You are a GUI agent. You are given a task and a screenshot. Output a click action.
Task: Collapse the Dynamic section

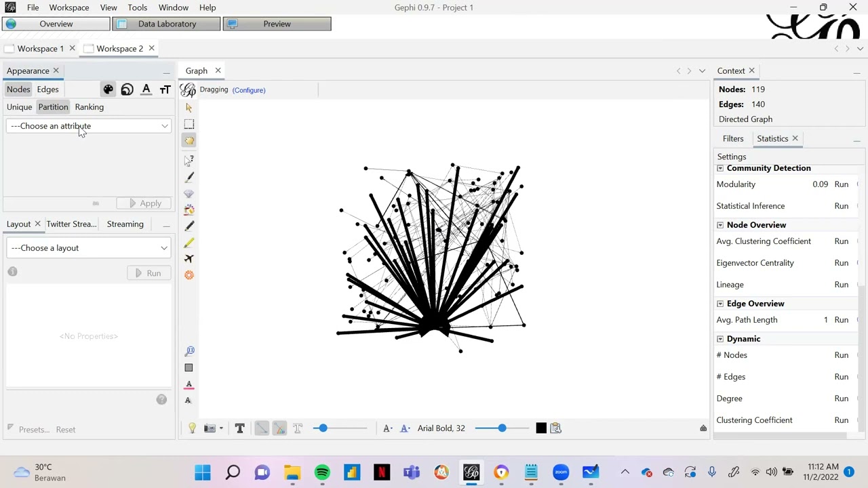(720, 339)
